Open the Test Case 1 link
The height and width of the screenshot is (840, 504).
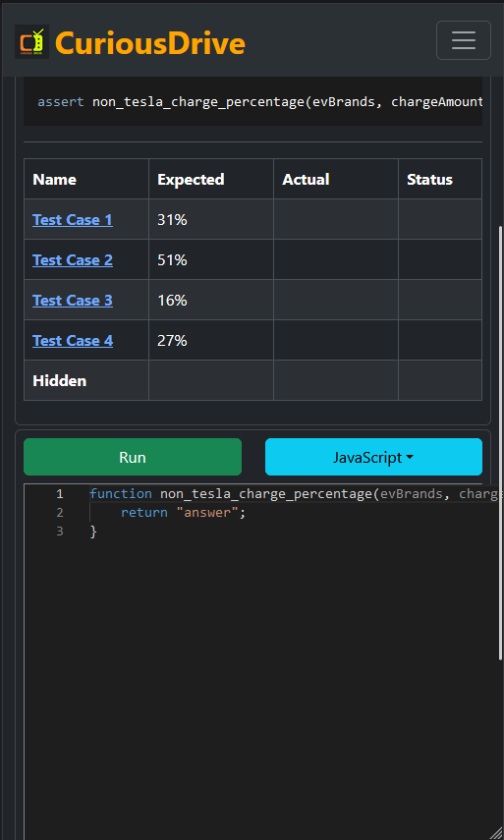click(73, 220)
